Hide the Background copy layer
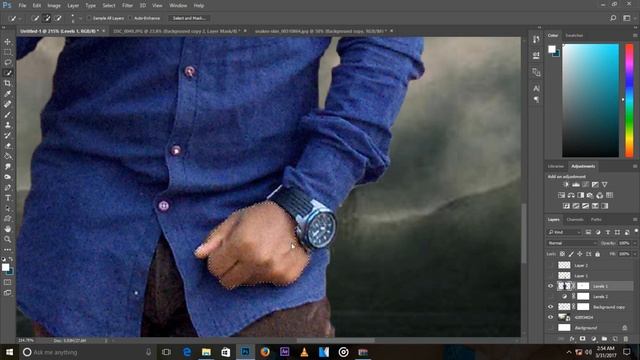This screenshot has width=640, height=360. tap(551, 307)
